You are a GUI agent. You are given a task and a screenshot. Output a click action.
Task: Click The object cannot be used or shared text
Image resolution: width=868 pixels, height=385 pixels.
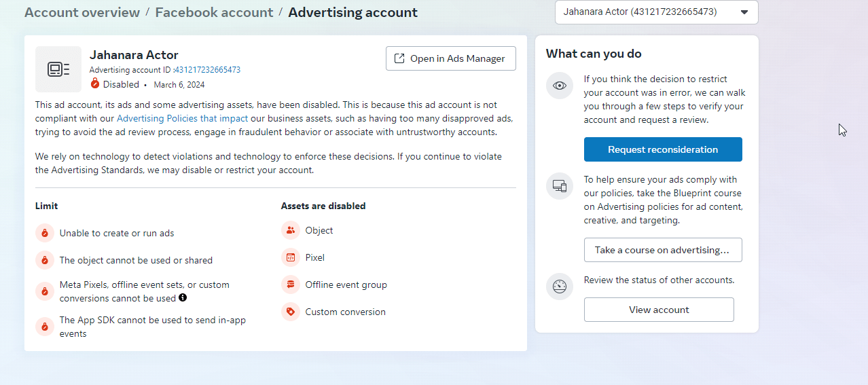(136, 260)
